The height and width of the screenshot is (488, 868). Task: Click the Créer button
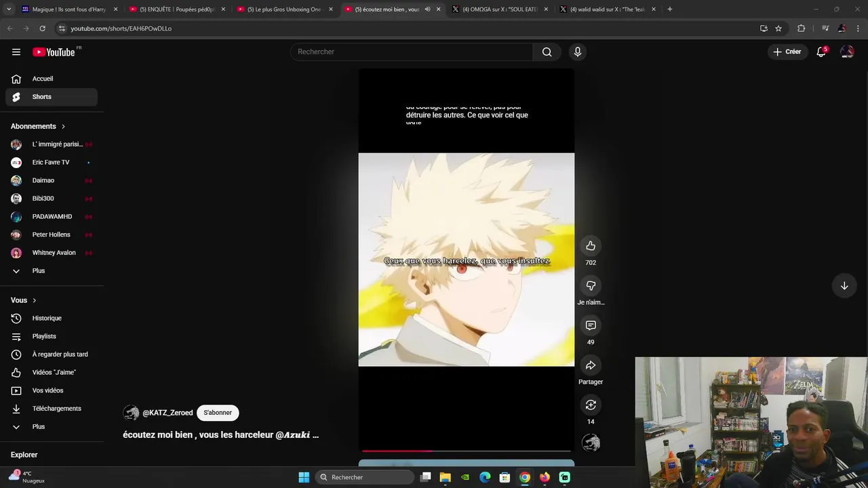(x=787, y=52)
